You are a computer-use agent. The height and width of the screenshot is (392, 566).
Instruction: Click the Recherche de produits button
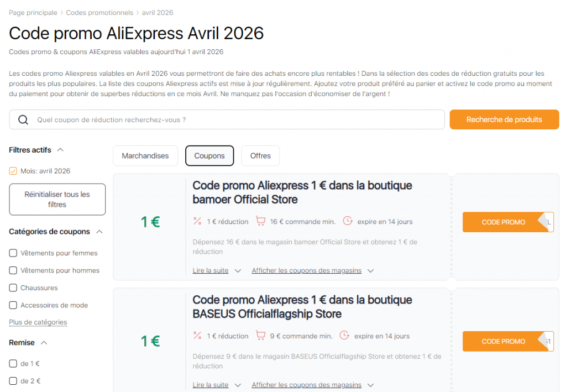504,119
